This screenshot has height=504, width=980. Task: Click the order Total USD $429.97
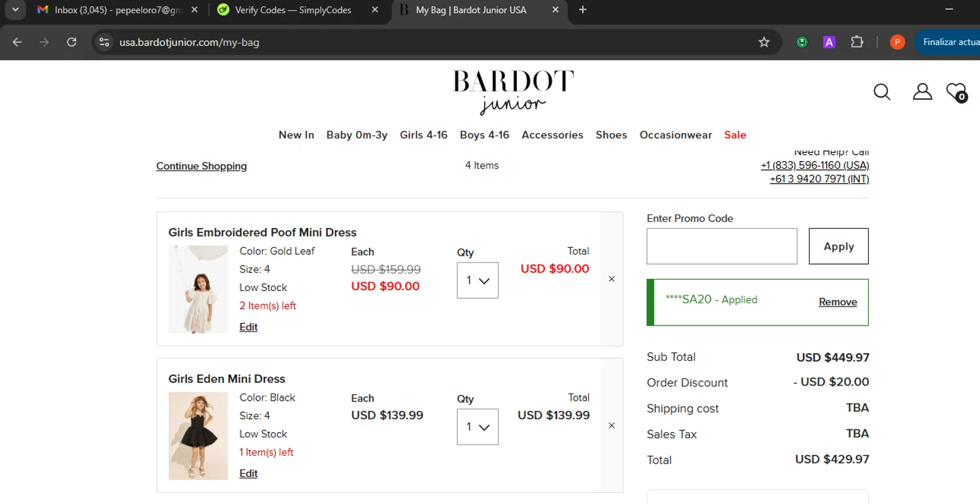coord(832,460)
